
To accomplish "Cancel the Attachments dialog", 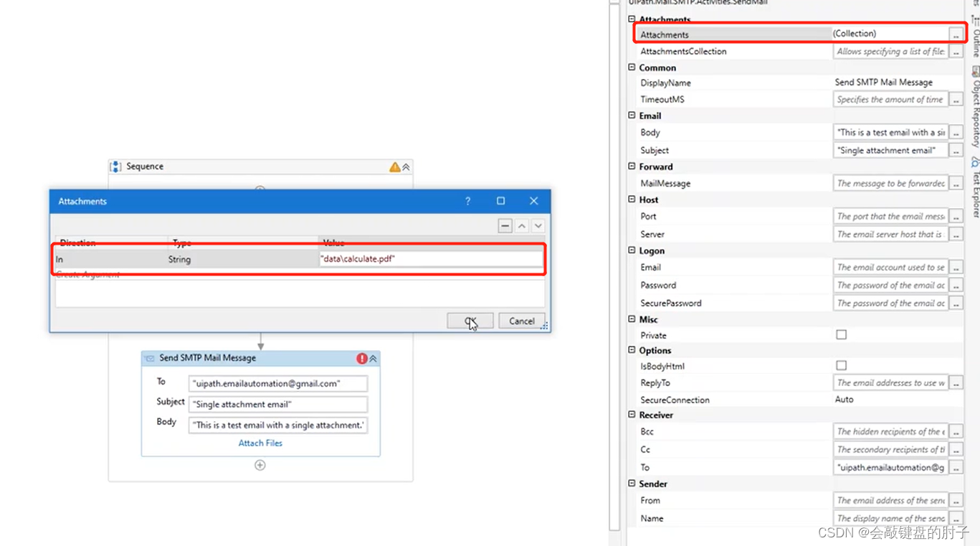I will (x=522, y=321).
